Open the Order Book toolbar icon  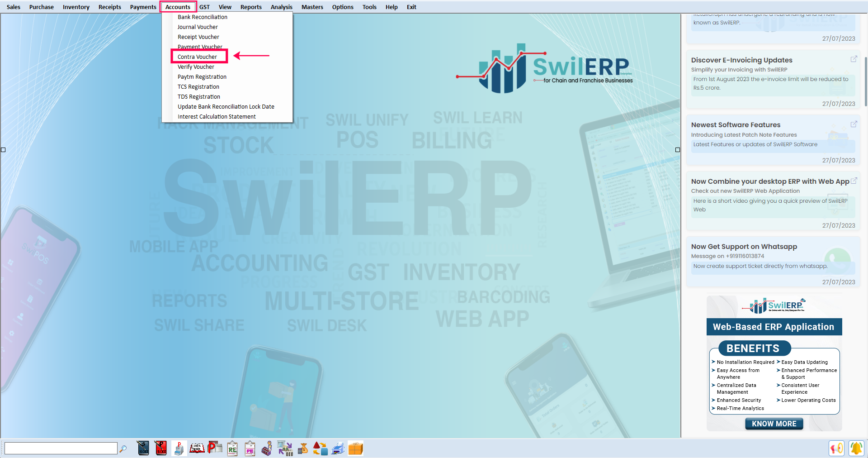[197, 448]
